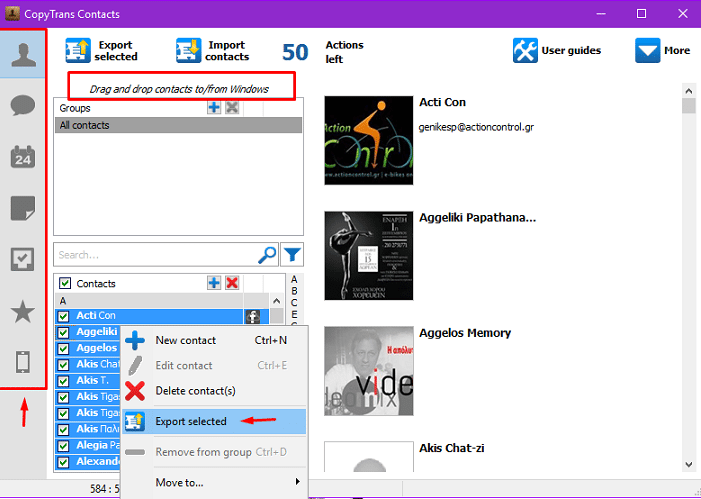Uncheck the Akis Chat contact checkbox
Screen dimensions: 701x499
coord(63,365)
